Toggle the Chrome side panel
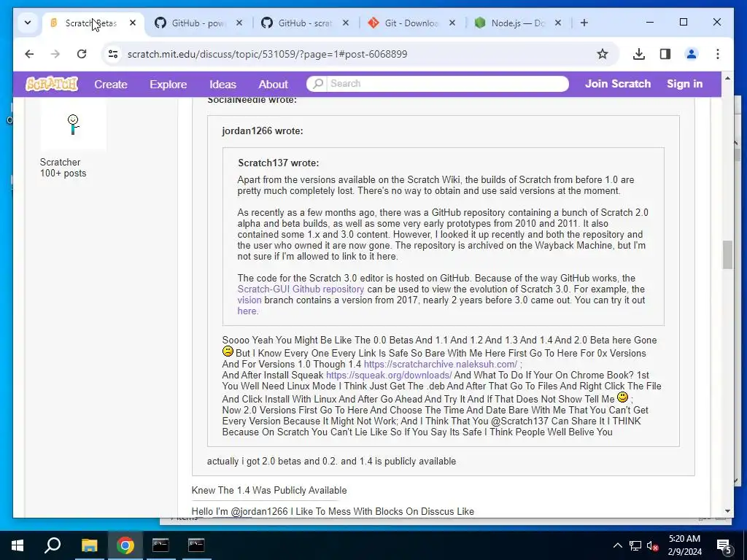747x560 pixels. pos(665,54)
